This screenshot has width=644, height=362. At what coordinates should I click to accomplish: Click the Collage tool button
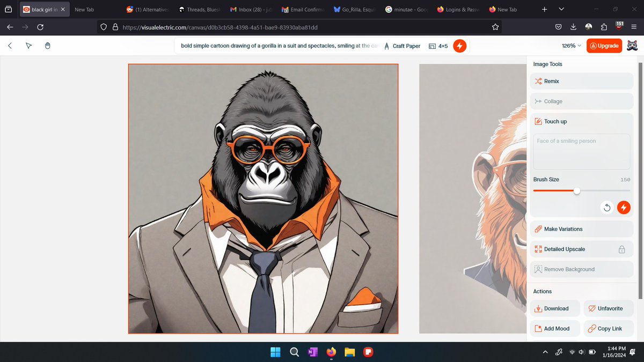click(582, 101)
